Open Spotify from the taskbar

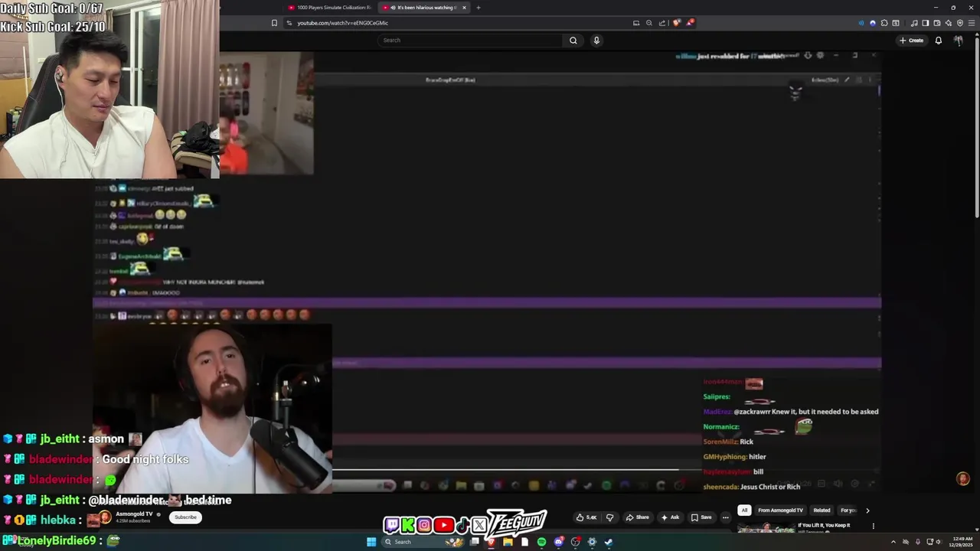point(541,542)
